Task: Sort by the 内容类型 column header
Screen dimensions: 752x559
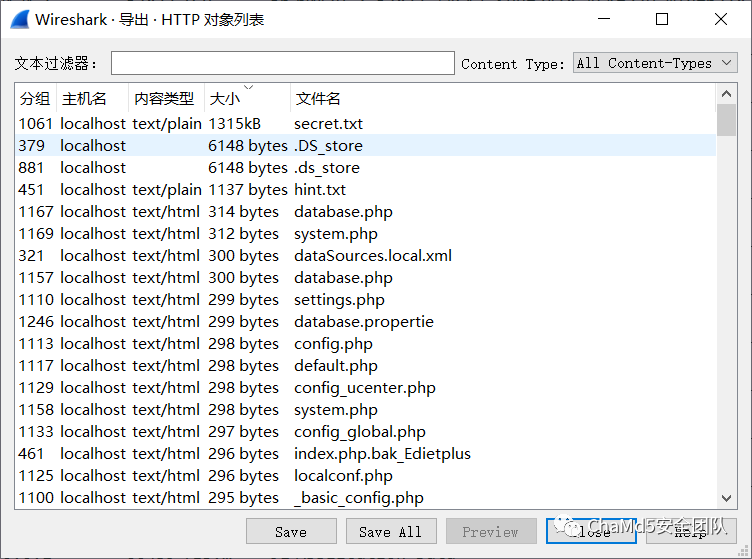Action: [x=166, y=99]
